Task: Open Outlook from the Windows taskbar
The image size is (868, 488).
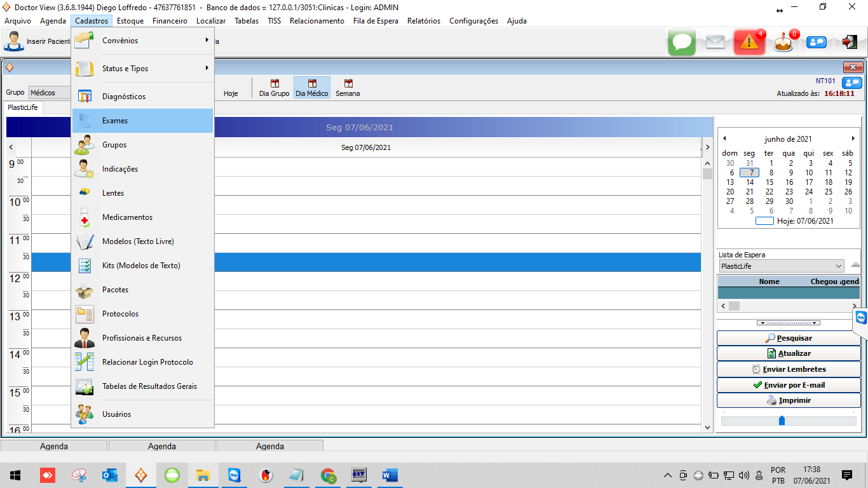Action: click(110, 475)
